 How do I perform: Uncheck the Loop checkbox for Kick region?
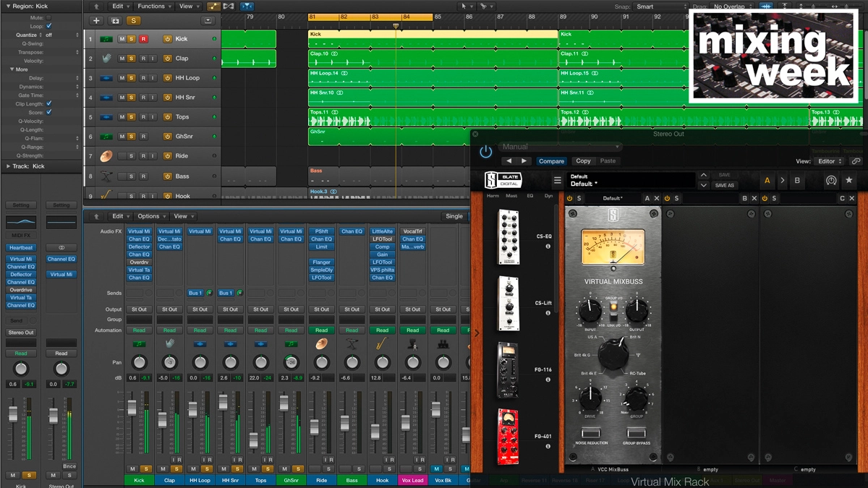point(48,26)
